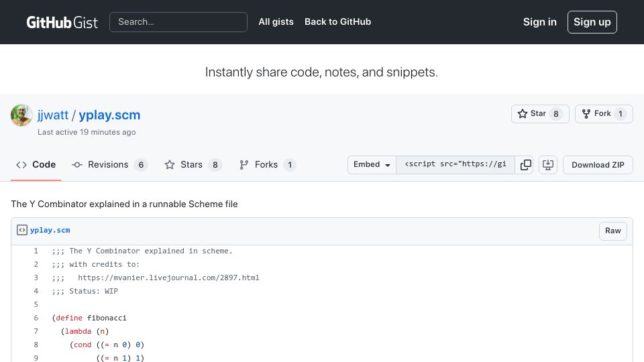Open the yplay.scm file header link
Viewport: 644px width, 362px height.
click(50, 230)
